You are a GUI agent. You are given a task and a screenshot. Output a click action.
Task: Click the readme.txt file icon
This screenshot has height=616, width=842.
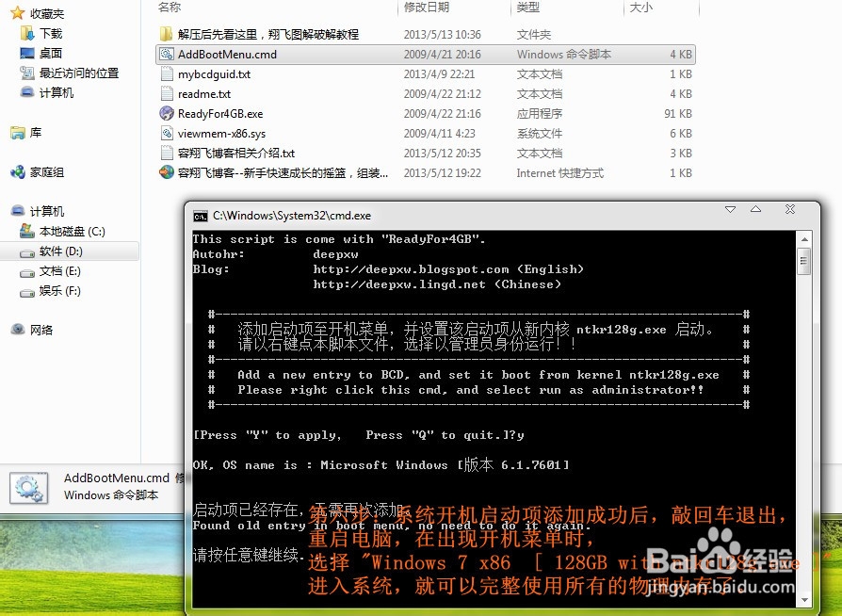(x=167, y=93)
